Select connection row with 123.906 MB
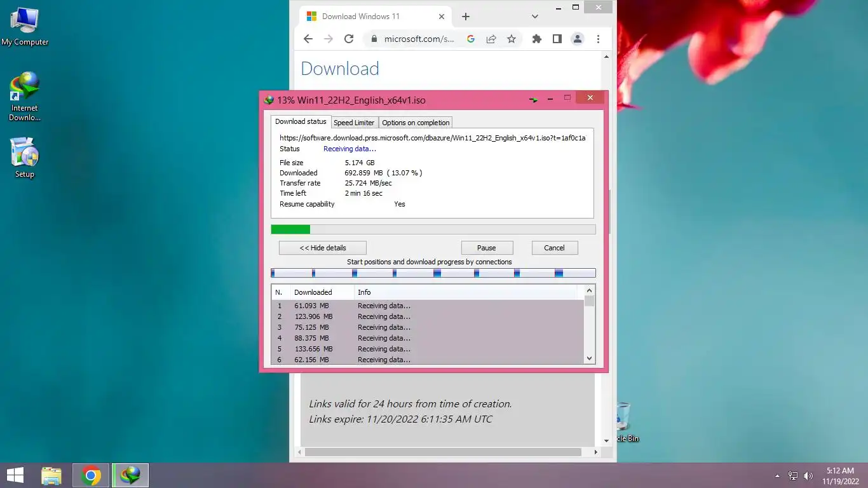The image size is (868, 488). click(x=428, y=316)
